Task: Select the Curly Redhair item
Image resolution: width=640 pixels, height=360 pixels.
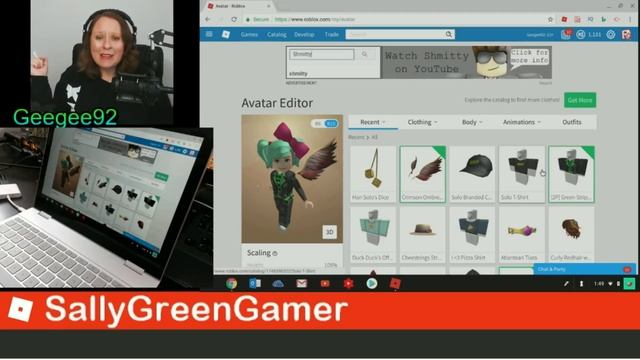Action: click(571, 235)
